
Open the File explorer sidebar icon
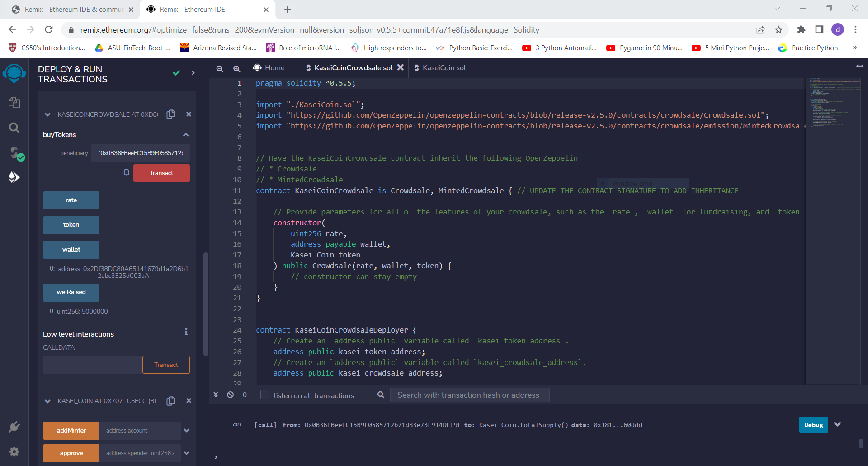pos(14,103)
